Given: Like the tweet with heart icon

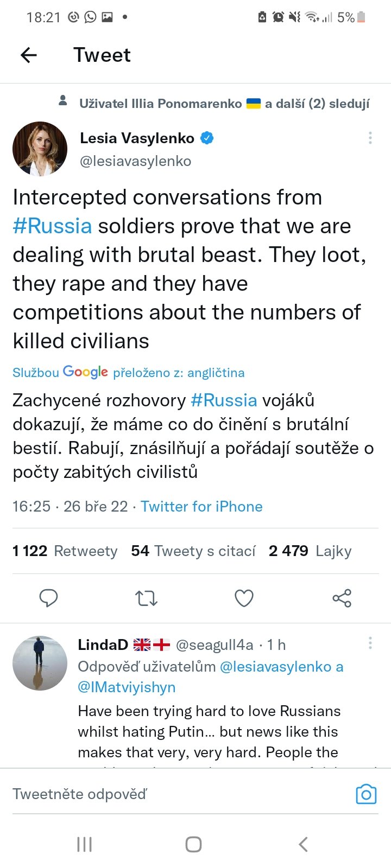Looking at the screenshot, I should click(x=244, y=598).
